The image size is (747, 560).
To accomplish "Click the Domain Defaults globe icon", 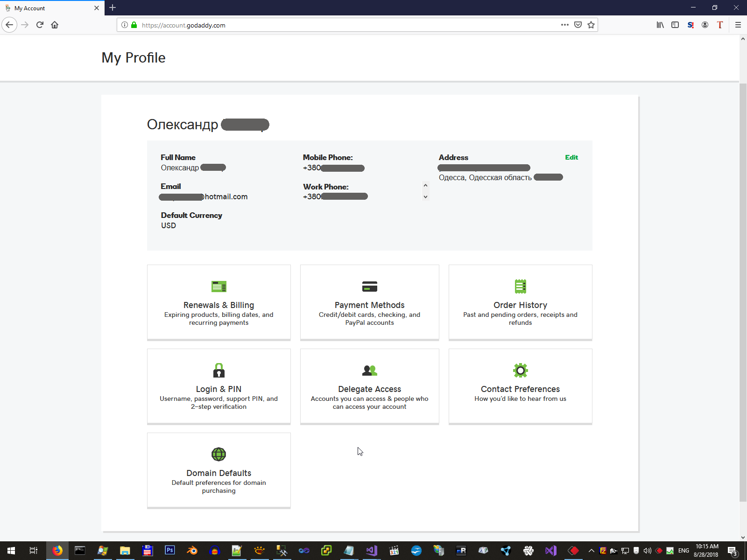I will (x=219, y=454).
